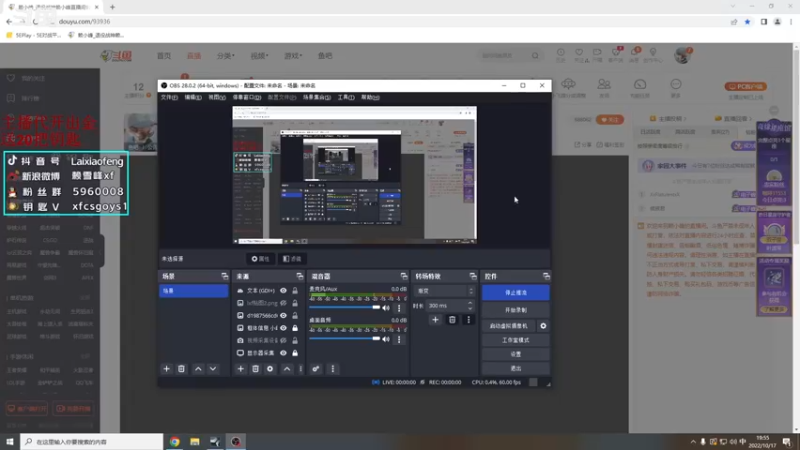
Task: Open the 麦克风/Aux channel options dots
Action: pos(399,308)
